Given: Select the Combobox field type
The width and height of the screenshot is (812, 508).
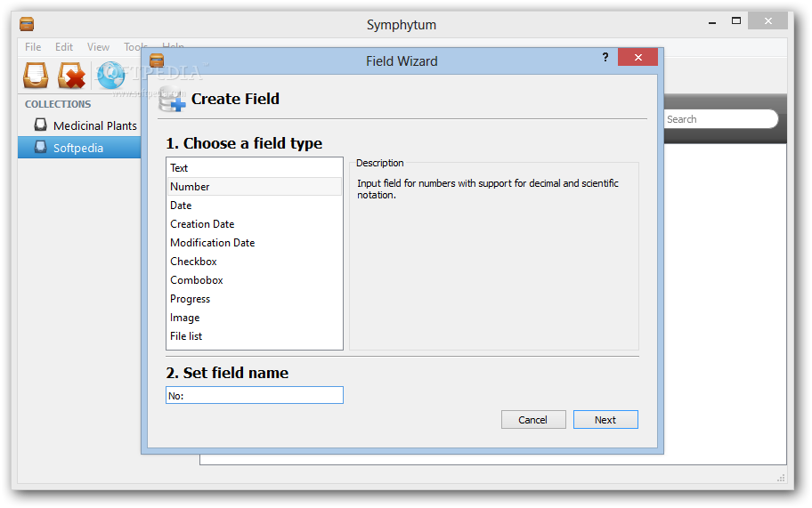Looking at the screenshot, I should tap(255, 280).
